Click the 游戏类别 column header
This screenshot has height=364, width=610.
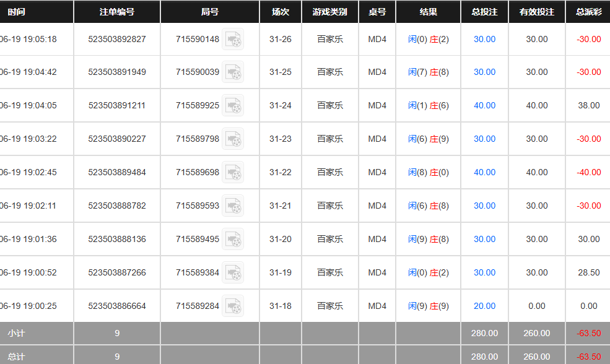330,12
